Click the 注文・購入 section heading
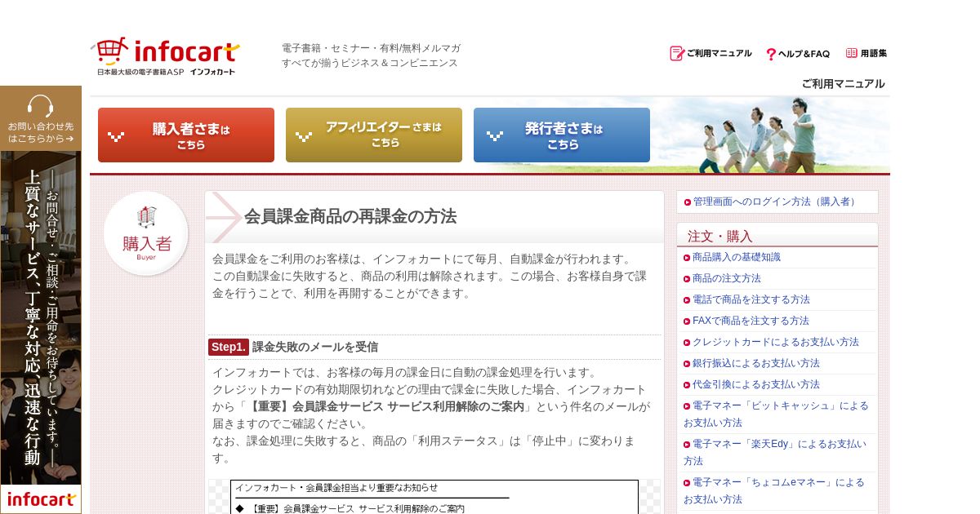Image resolution: width=980 pixels, height=514 pixels. [x=720, y=236]
